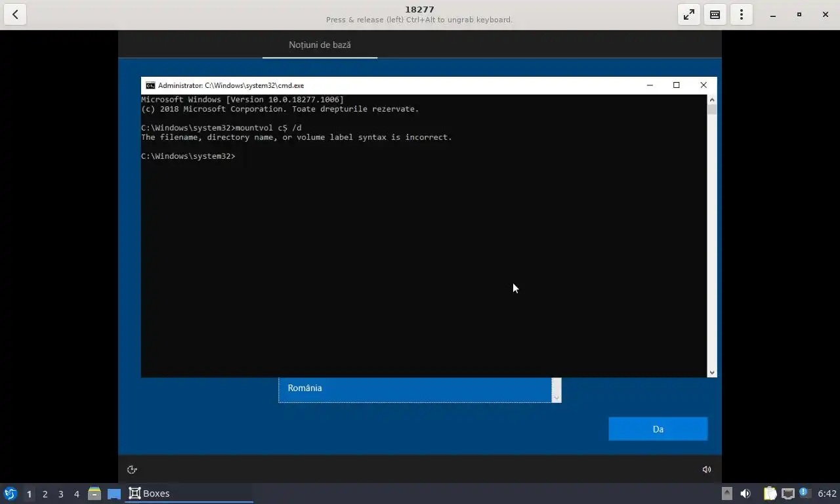This screenshot has width=840, height=504.
Task: Open the network tray icon
Action: pos(787,493)
